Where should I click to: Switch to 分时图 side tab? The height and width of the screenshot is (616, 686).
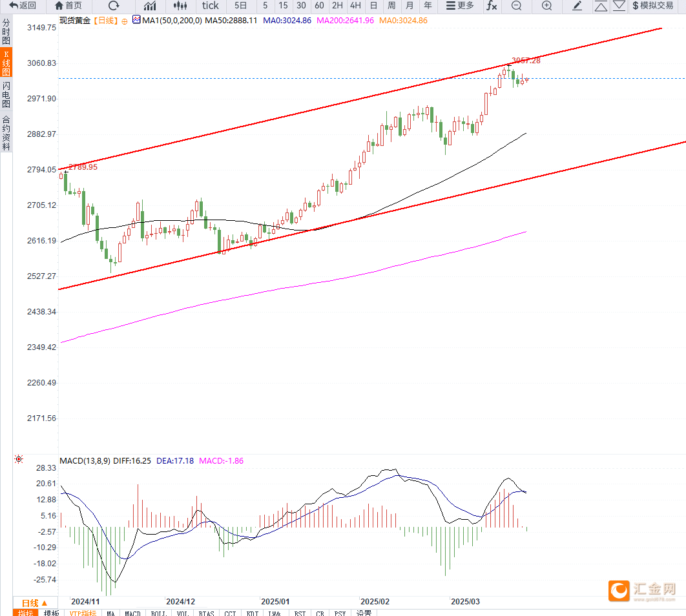(x=6, y=32)
